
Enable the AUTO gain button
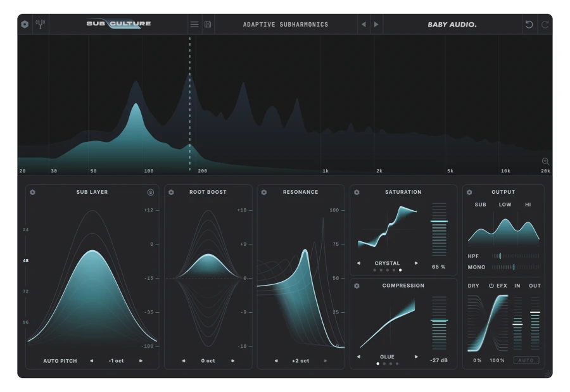pos(526,360)
